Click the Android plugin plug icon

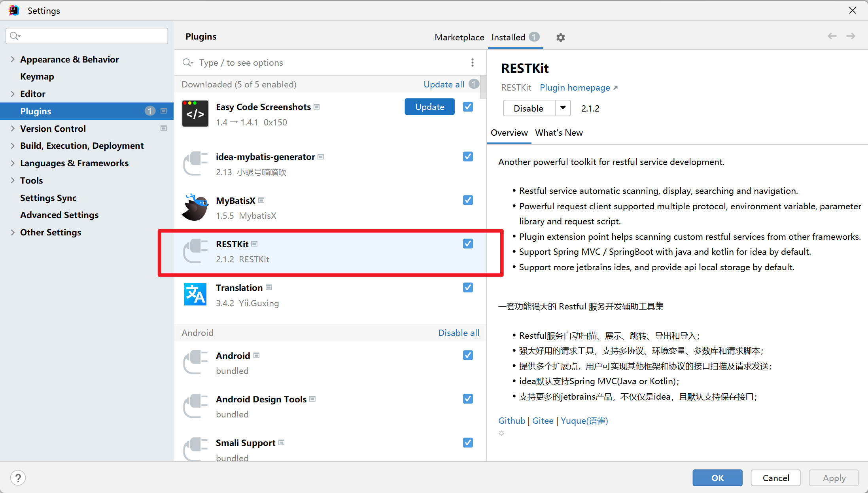coord(195,362)
